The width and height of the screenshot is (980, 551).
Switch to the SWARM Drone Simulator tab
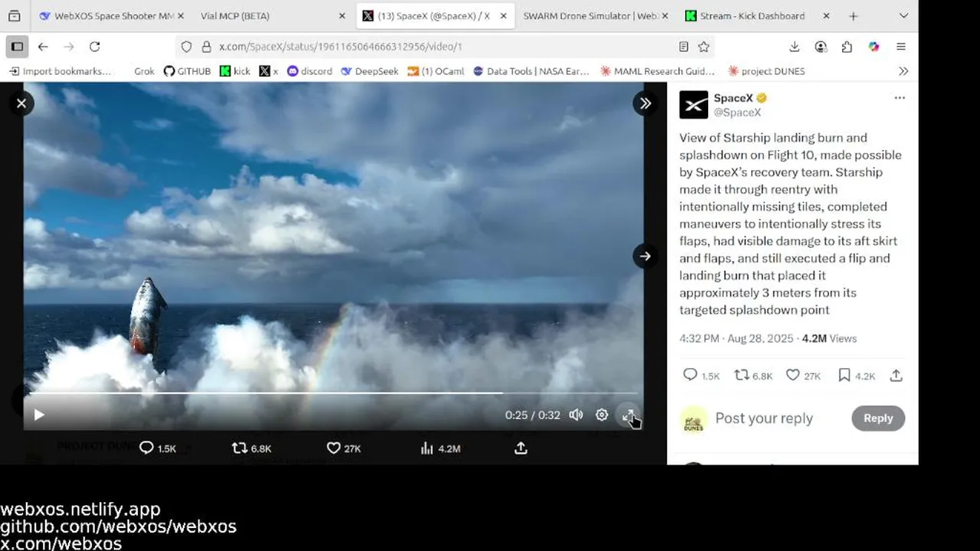(593, 15)
